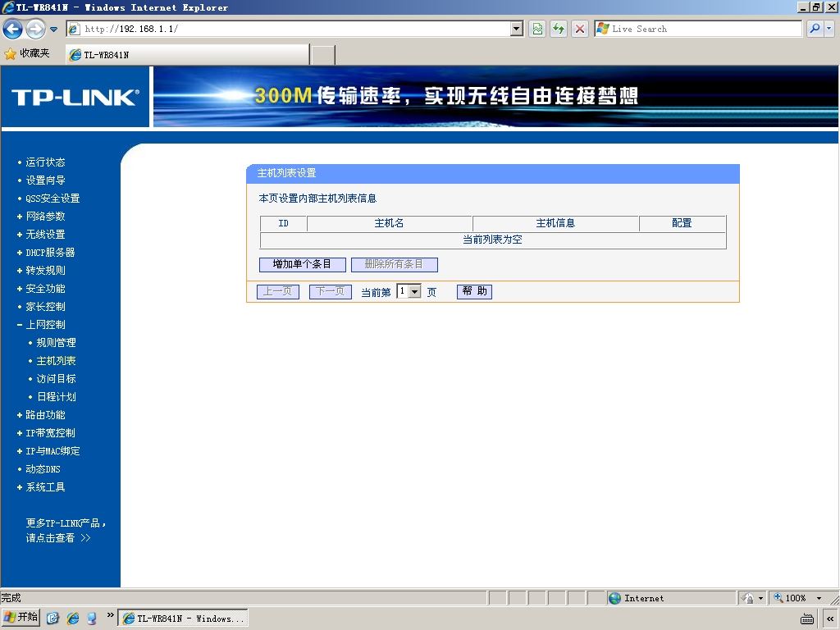Click the 下一页 button
The height and width of the screenshot is (630, 840).
click(331, 292)
